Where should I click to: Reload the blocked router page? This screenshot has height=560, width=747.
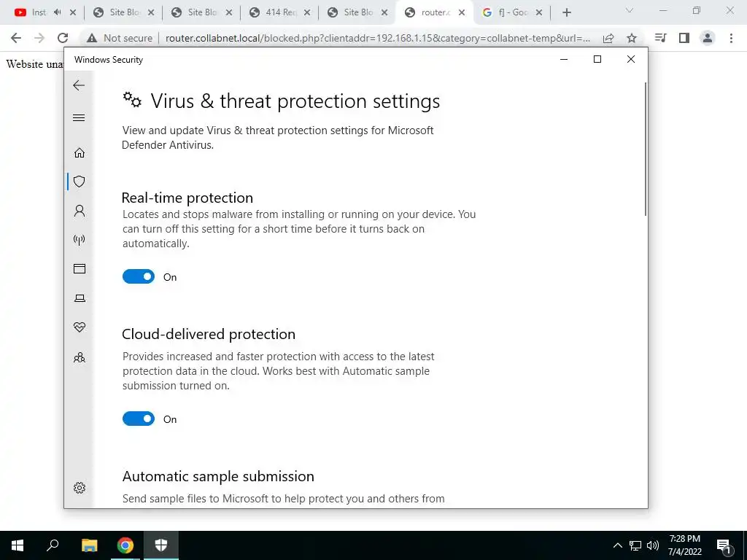coord(63,38)
